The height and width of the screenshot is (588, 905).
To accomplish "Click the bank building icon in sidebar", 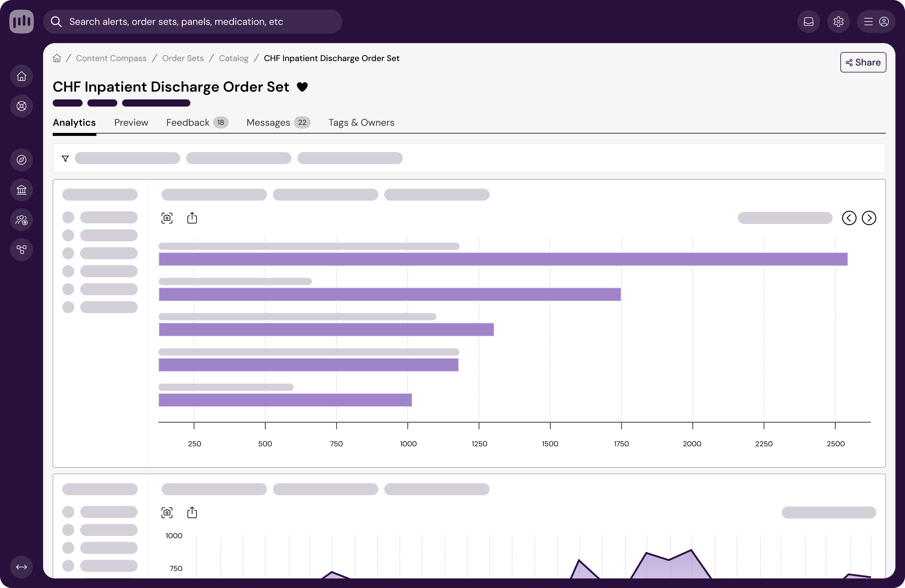I will [22, 190].
